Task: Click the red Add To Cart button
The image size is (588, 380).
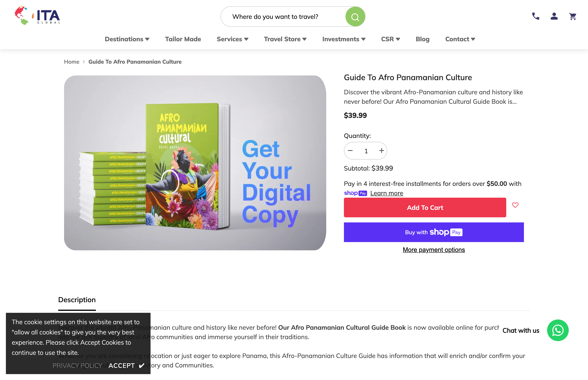Action: click(425, 207)
